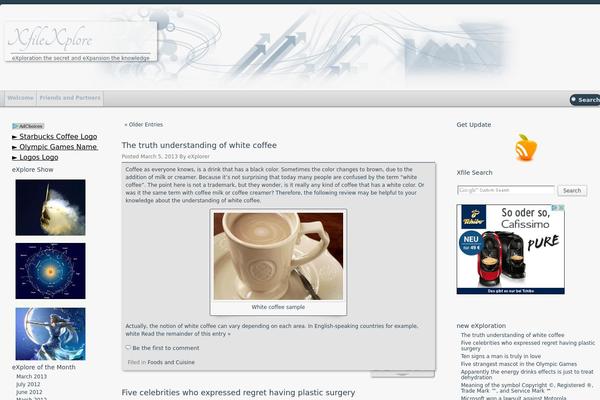Open the July 2012 archive link
The width and height of the screenshot is (600, 400).
click(28, 384)
